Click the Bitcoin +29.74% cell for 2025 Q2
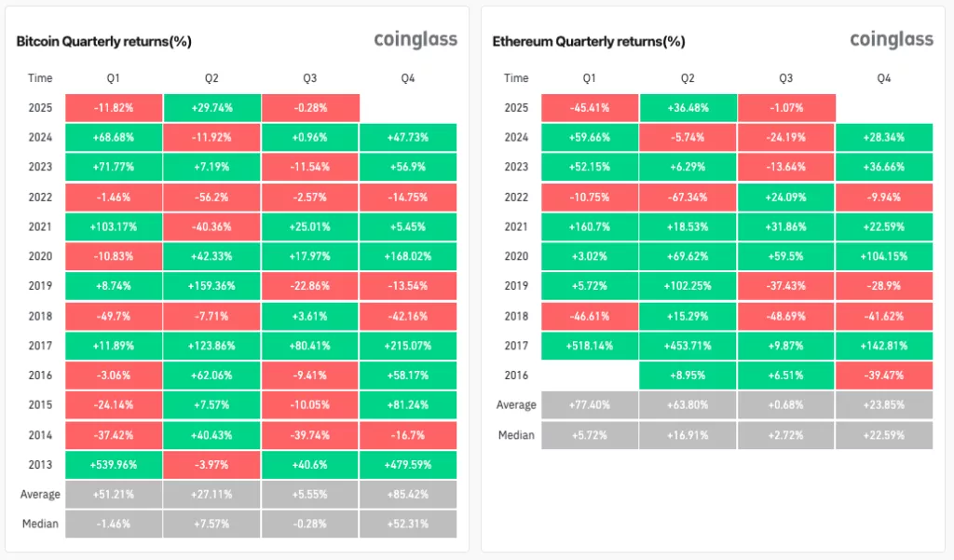This screenshot has height=560, width=954. pos(211,107)
